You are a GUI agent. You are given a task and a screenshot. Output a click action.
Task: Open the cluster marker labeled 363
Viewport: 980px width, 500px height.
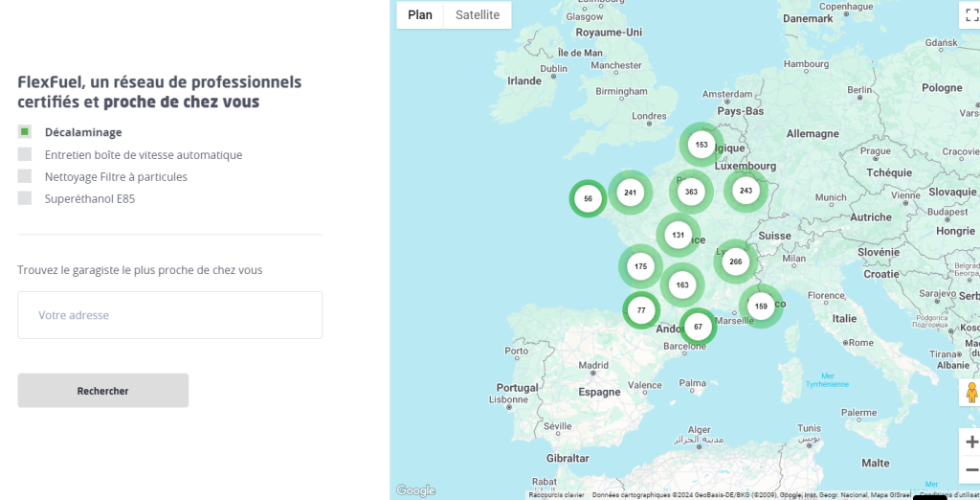[x=691, y=192]
